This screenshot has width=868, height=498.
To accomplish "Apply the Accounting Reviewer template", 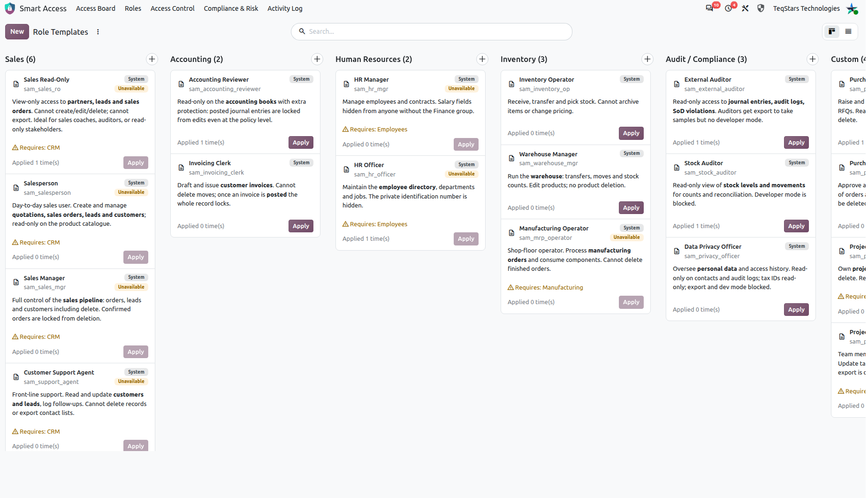I will [301, 143].
